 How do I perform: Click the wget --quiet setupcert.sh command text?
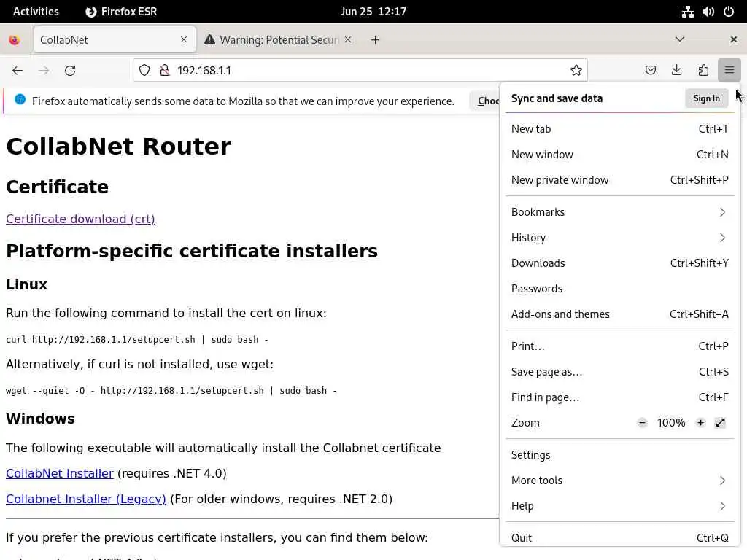[x=171, y=391]
